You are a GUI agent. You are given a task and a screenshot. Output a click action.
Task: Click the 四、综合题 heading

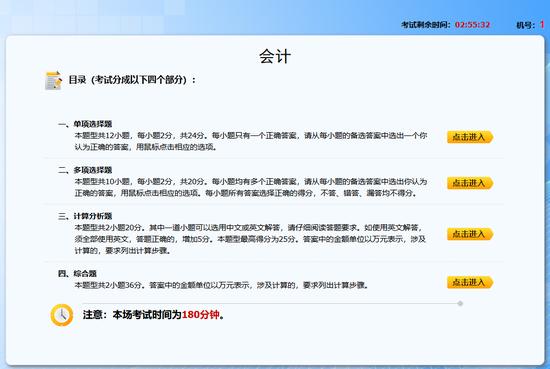pos(77,274)
